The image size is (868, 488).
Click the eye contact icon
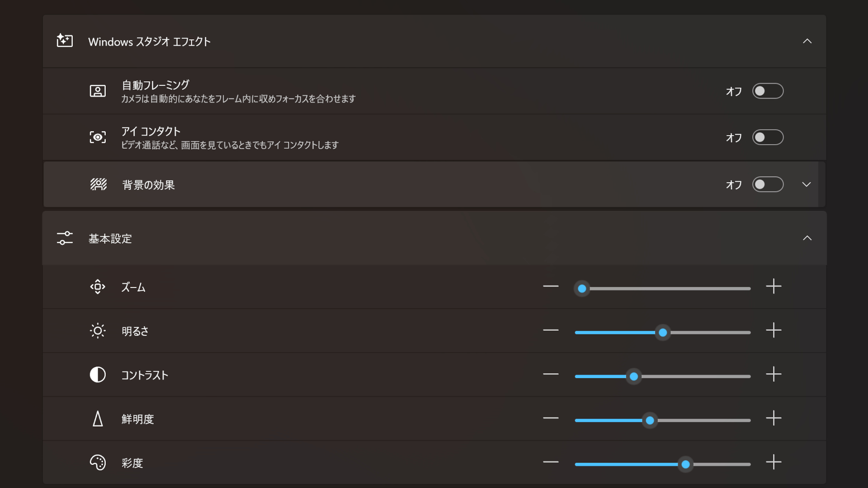point(98,137)
